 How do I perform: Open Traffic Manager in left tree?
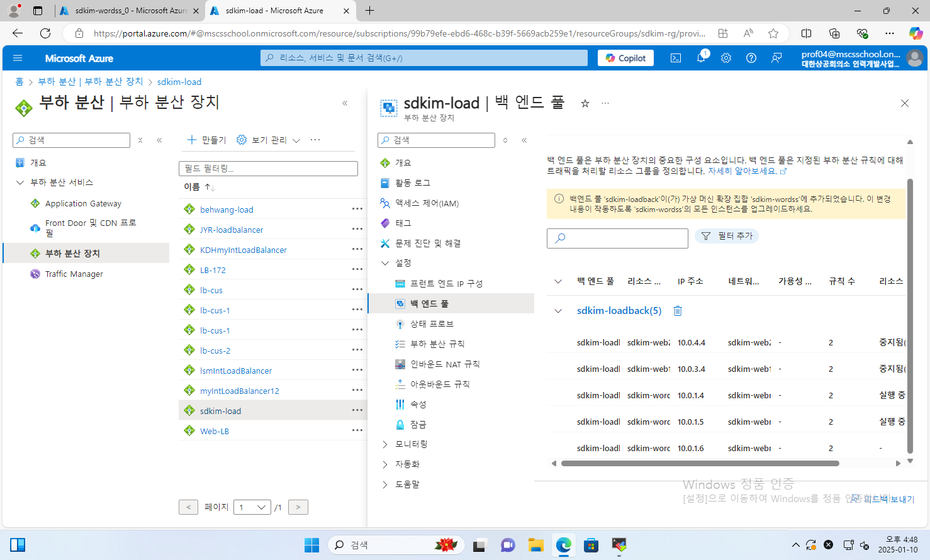(74, 274)
